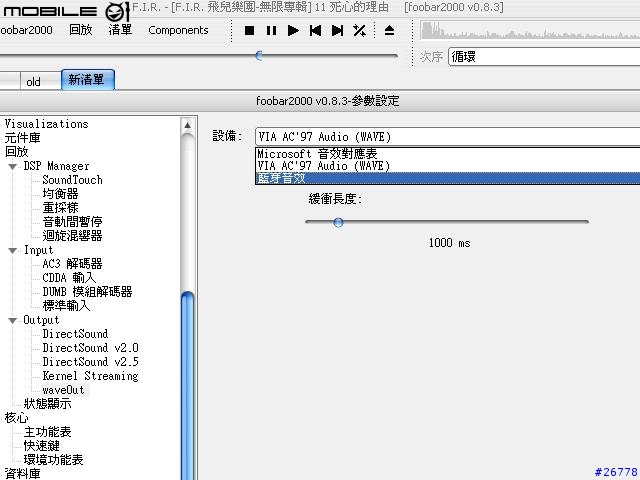640x480 pixels.
Task: Open 環境功能表 context menu settings
Action: 53,460
